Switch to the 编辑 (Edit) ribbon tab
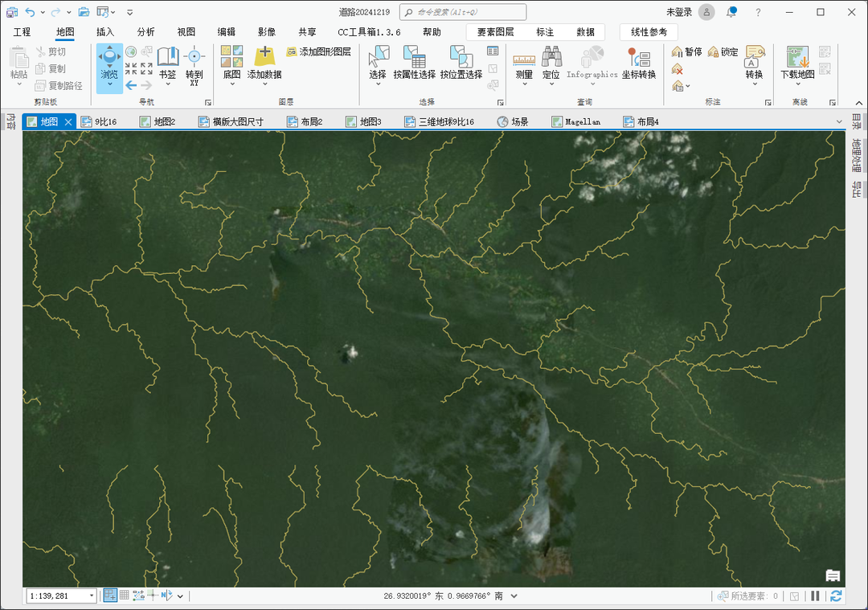Image resolution: width=868 pixels, height=610 pixels. click(x=227, y=32)
